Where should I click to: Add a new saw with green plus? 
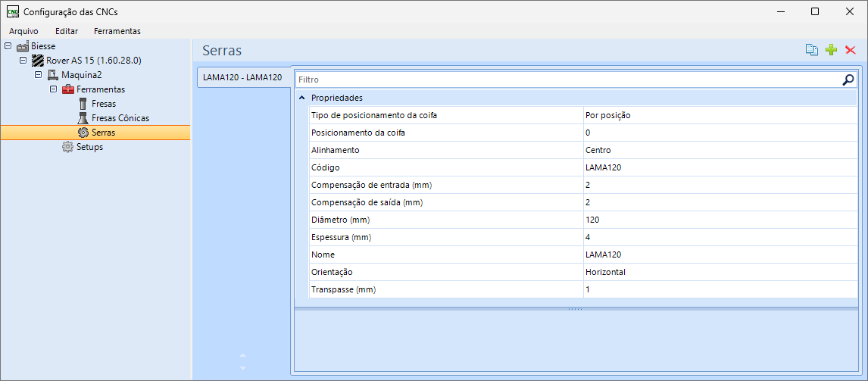831,50
